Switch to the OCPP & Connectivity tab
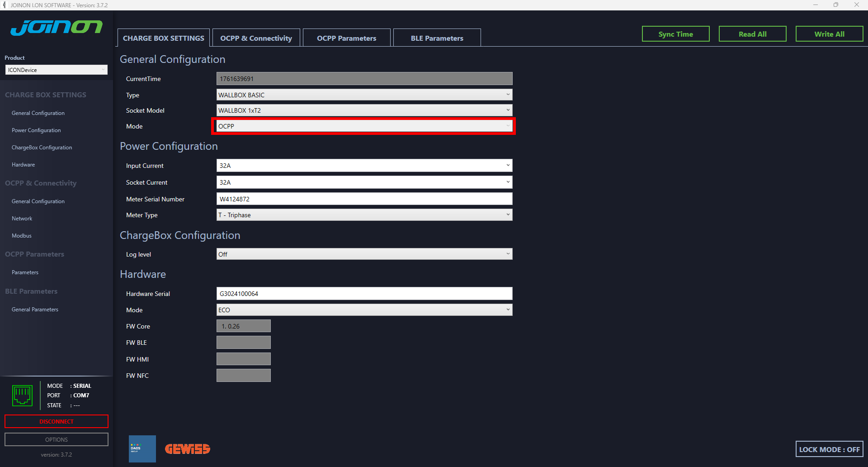This screenshot has width=868, height=467. 256,38
